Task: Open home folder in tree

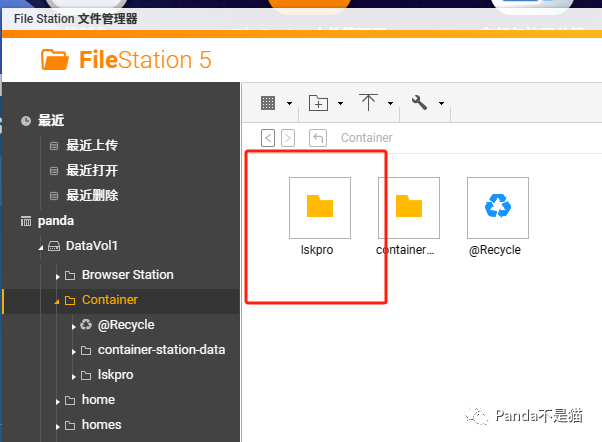Action: click(x=98, y=400)
